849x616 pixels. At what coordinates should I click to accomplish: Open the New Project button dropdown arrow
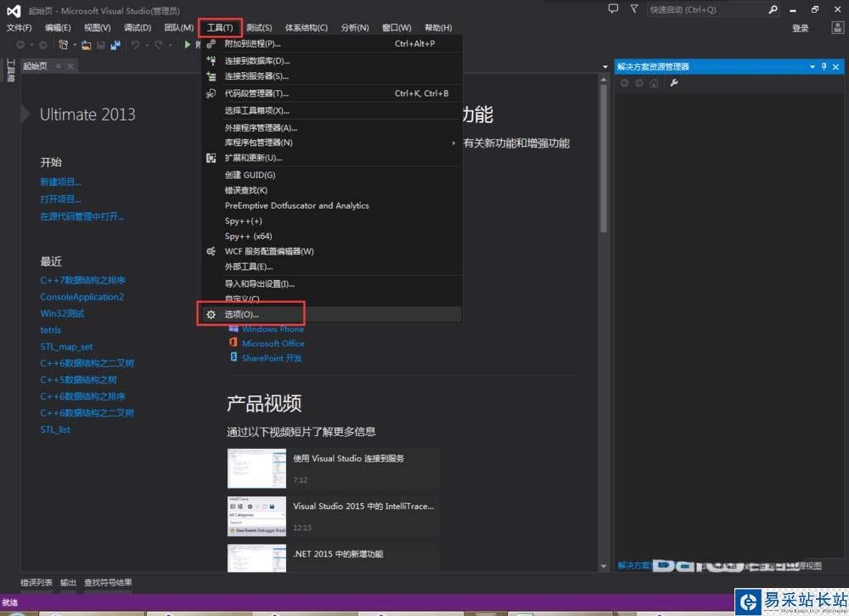tap(75, 45)
